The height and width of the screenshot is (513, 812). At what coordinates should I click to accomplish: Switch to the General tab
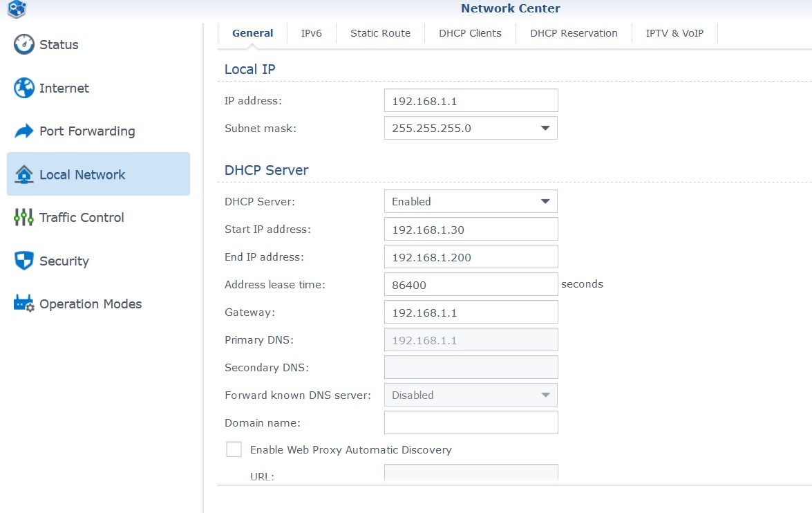[252, 33]
